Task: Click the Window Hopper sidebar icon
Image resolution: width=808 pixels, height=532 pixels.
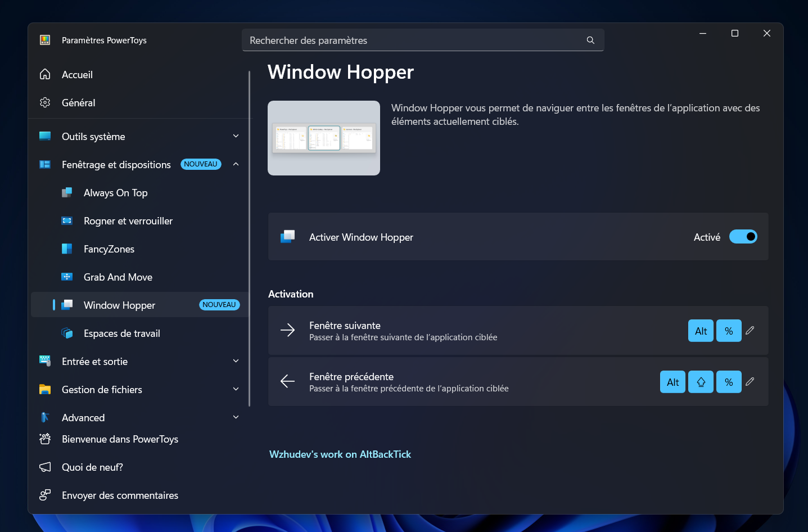Action: pyautogui.click(x=67, y=305)
